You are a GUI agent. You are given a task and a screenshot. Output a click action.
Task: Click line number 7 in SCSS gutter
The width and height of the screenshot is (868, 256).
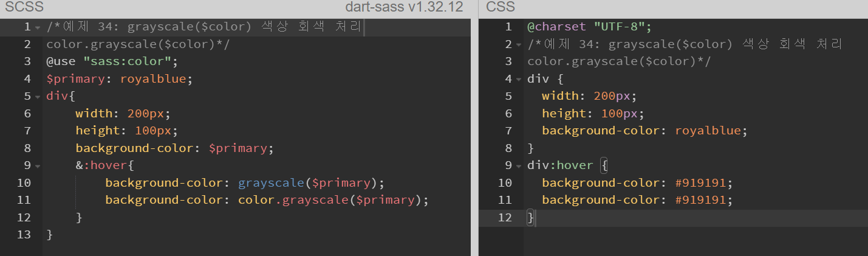click(27, 131)
